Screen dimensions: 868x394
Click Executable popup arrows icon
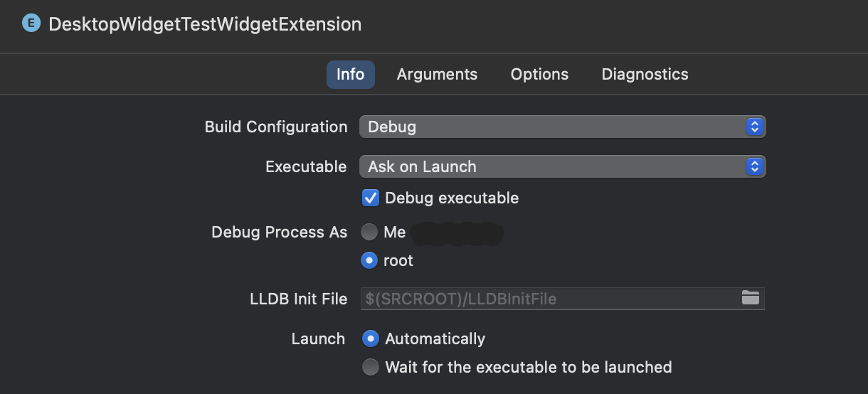(754, 166)
